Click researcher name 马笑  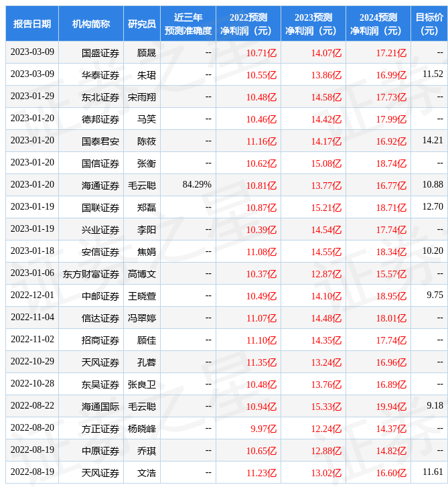point(147,119)
